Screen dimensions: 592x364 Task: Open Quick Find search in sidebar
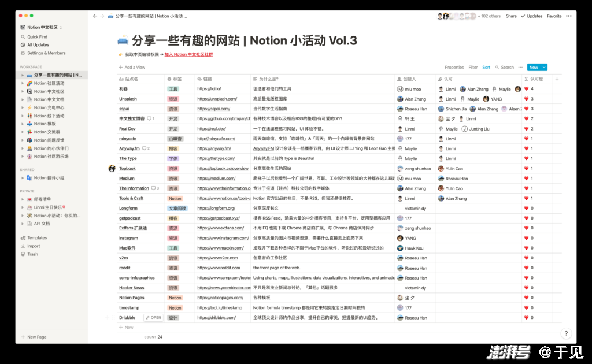[37, 36]
